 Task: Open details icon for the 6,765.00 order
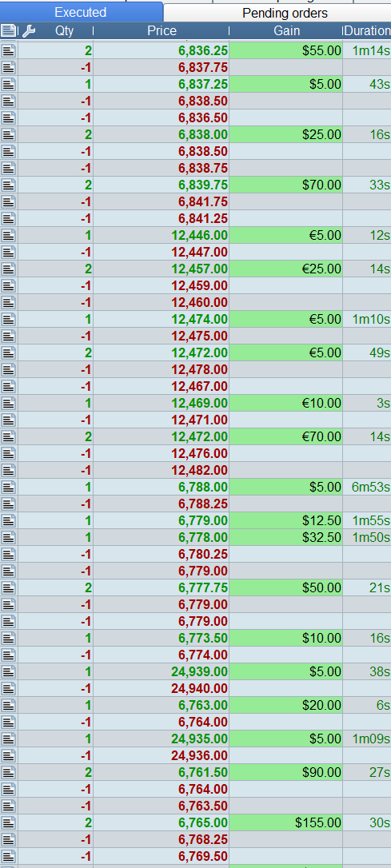(8, 822)
